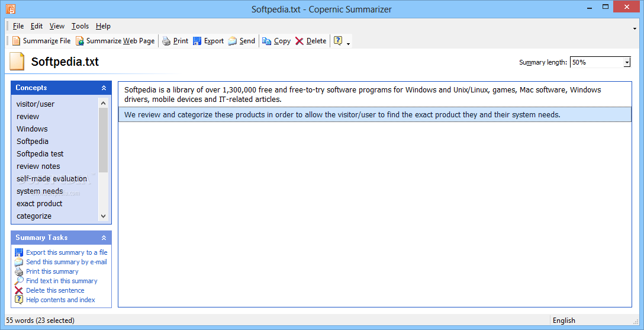Open the View menu
This screenshot has width=644, height=330.
pyautogui.click(x=57, y=26)
